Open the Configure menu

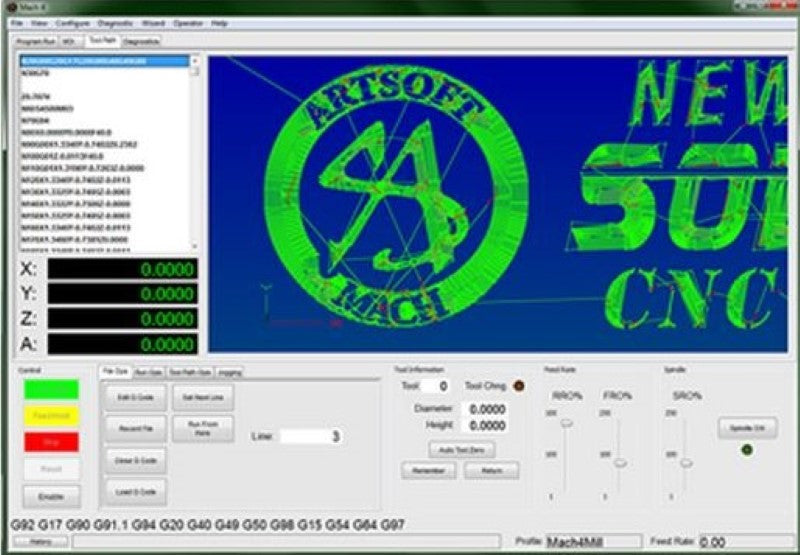(72, 22)
